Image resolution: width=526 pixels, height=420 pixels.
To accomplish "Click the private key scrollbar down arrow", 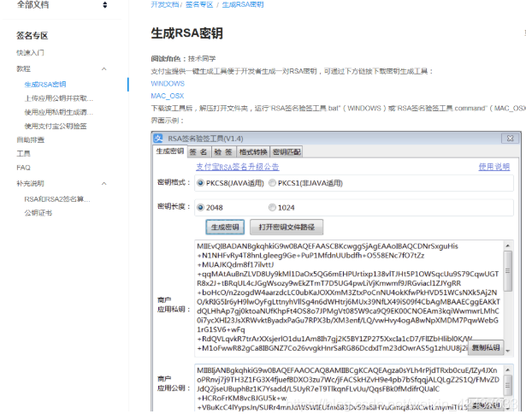I will pyautogui.click(x=508, y=352).
